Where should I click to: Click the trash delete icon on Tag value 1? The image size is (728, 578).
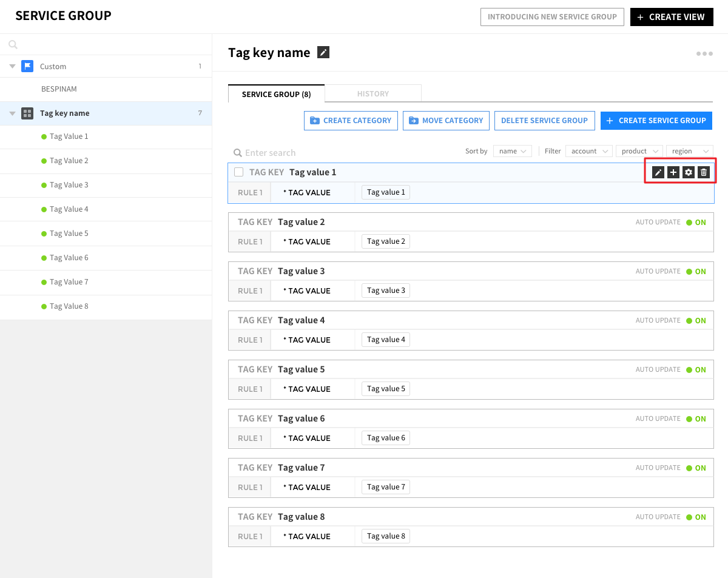click(x=703, y=173)
